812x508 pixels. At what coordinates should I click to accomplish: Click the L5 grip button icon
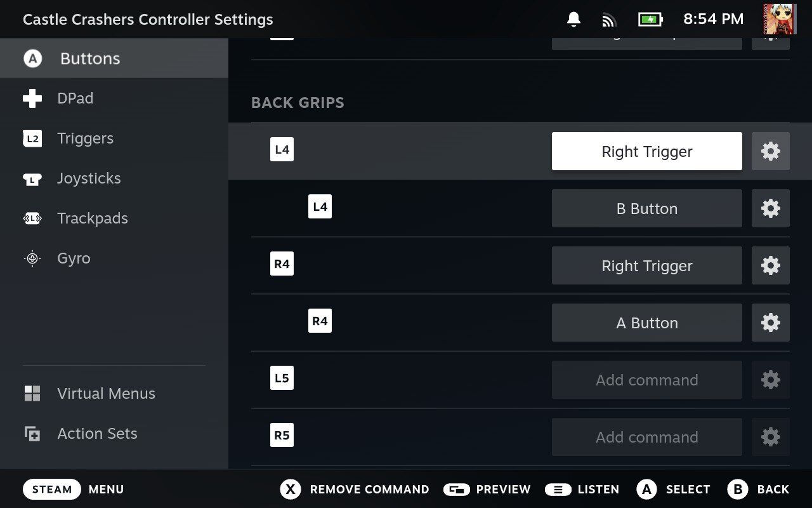(x=282, y=378)
